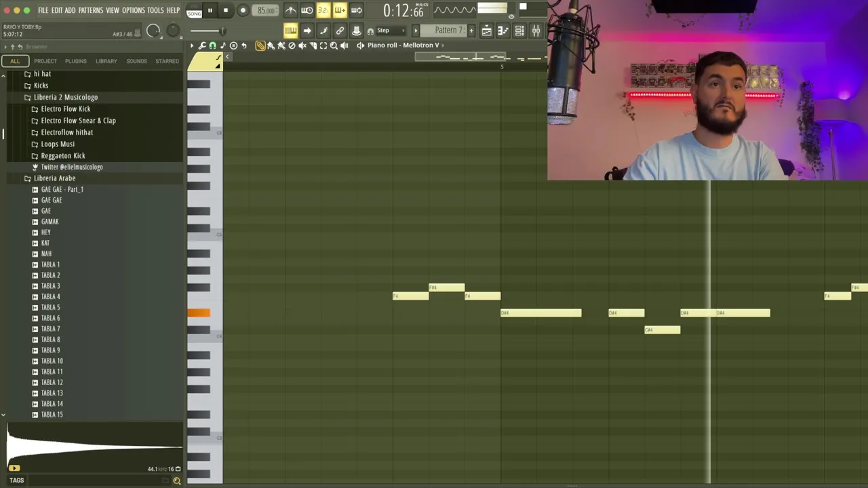Open target channel arrow after Mellotron V
868x488 pixels.
pyautogui.click(x=443, y=45)
